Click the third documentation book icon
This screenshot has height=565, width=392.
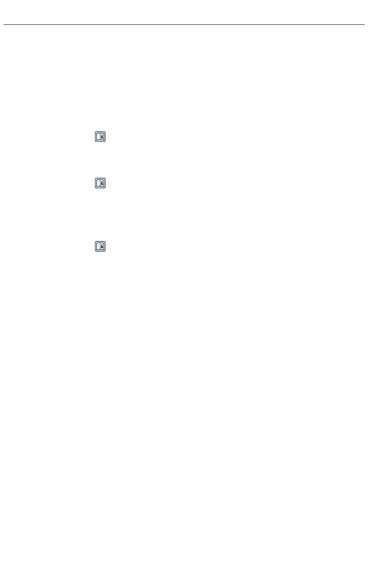tap(100, 246)
